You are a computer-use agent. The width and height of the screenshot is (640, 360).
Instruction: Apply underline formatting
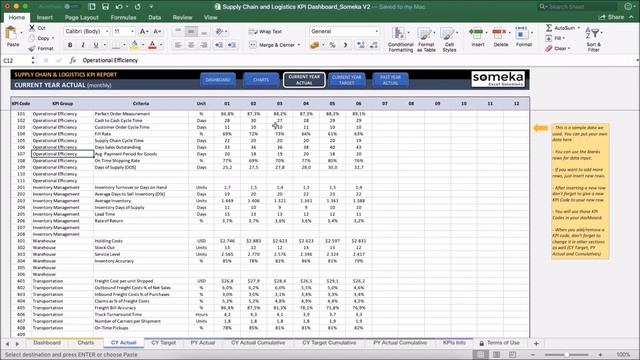96,45
